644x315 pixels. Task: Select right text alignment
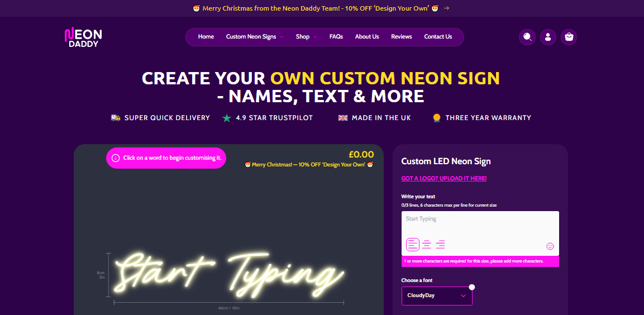point(440,245)
